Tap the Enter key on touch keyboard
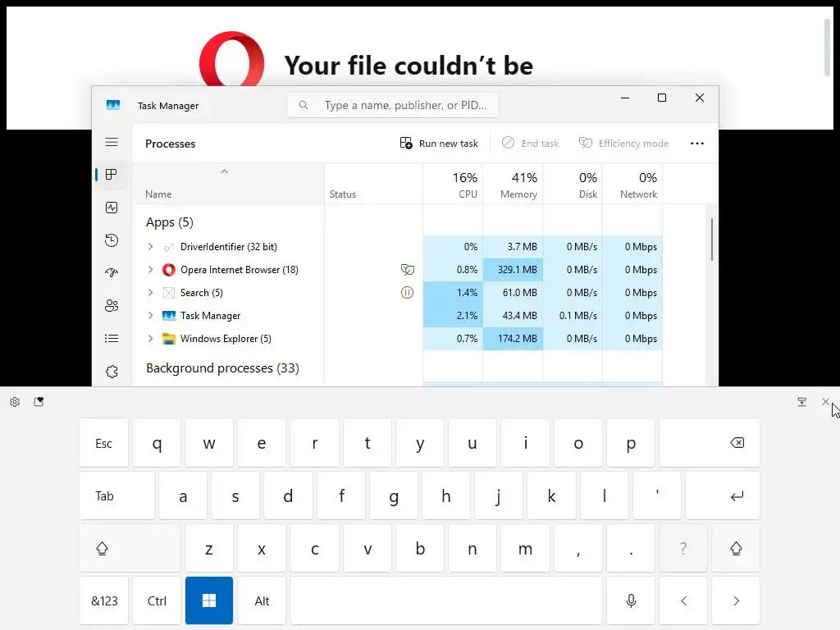 tap(723, 495)
